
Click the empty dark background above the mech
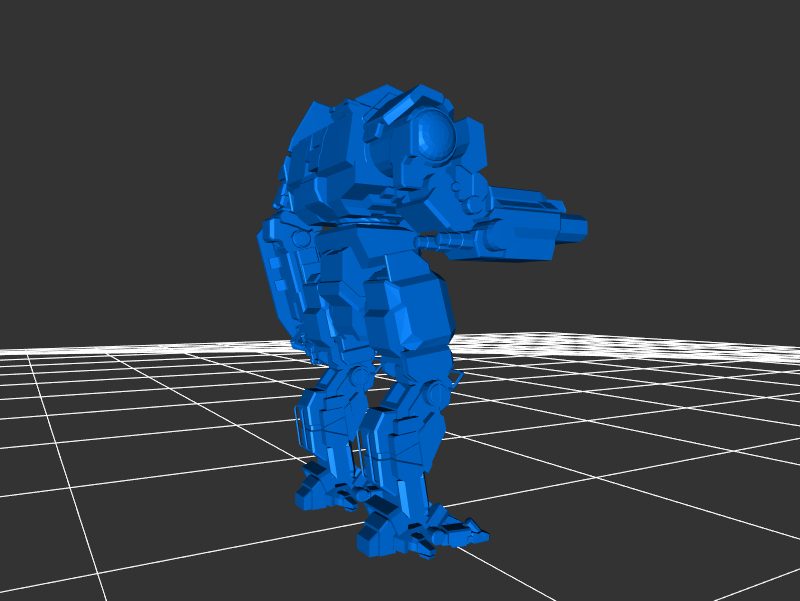[x=400, y=40]
